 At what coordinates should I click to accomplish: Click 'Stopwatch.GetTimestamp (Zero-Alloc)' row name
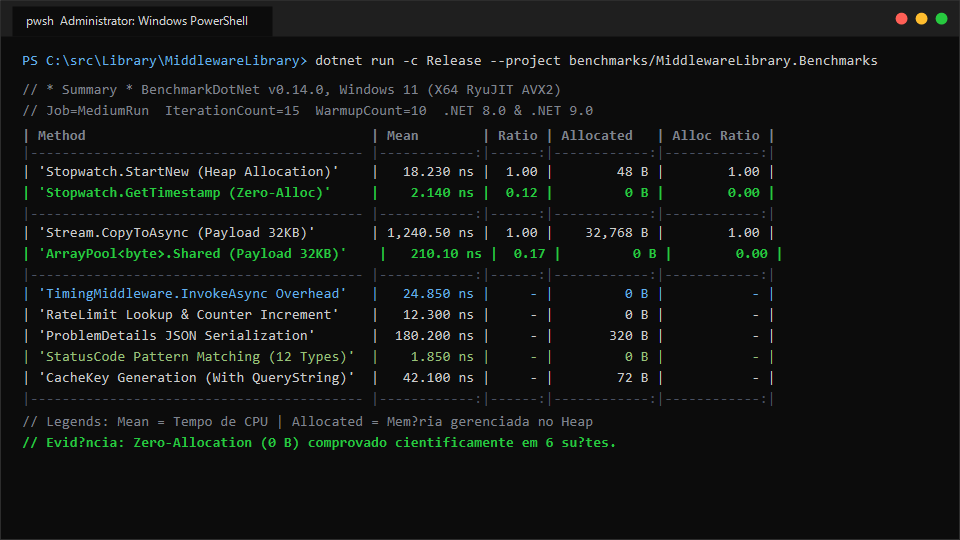tap(184, 193)
